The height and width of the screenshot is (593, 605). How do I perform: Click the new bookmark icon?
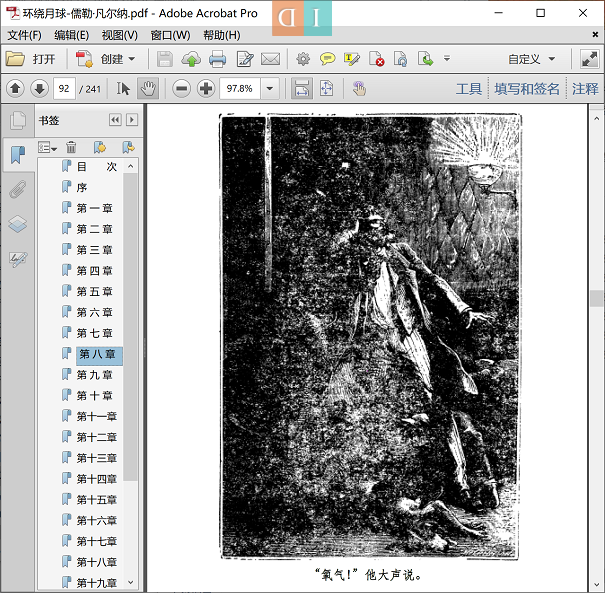(100, 147)
